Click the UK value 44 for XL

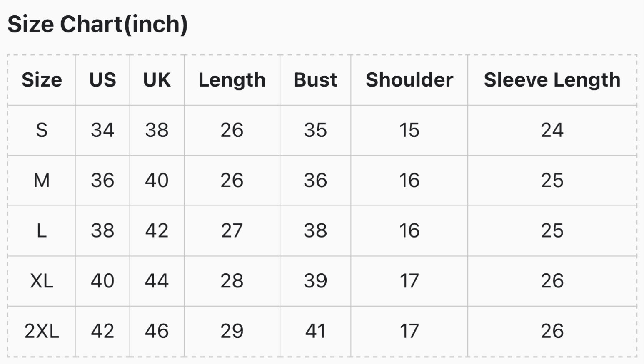coord(157,281)
